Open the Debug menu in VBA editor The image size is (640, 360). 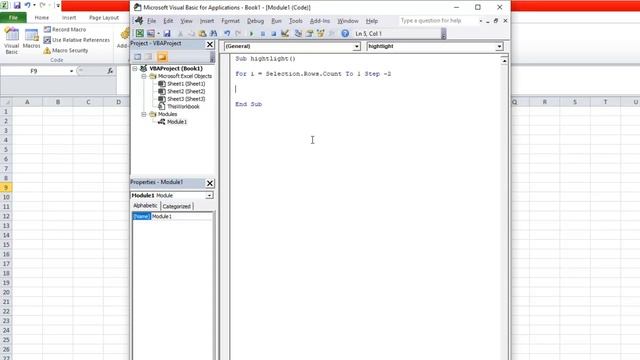pos(255,21)
